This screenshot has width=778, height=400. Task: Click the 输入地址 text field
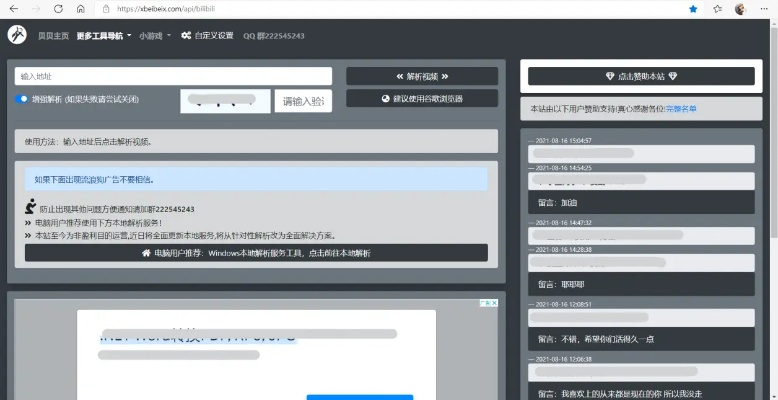click(x=173, y=76)
